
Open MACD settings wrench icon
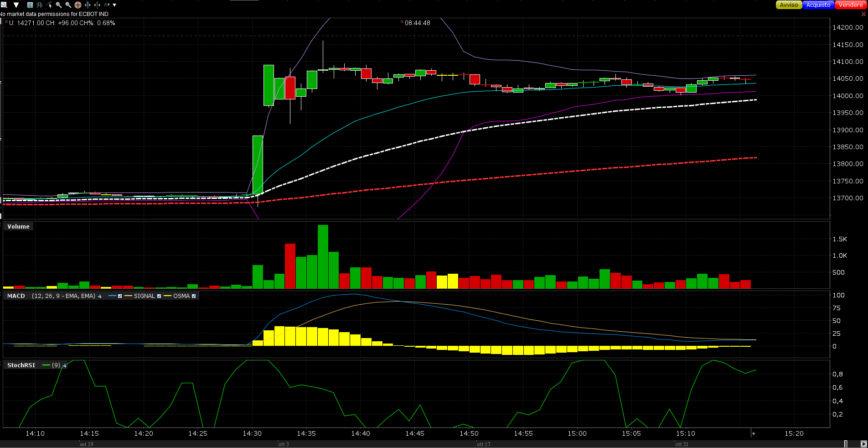pyautogui.click(x=100, y=296)
